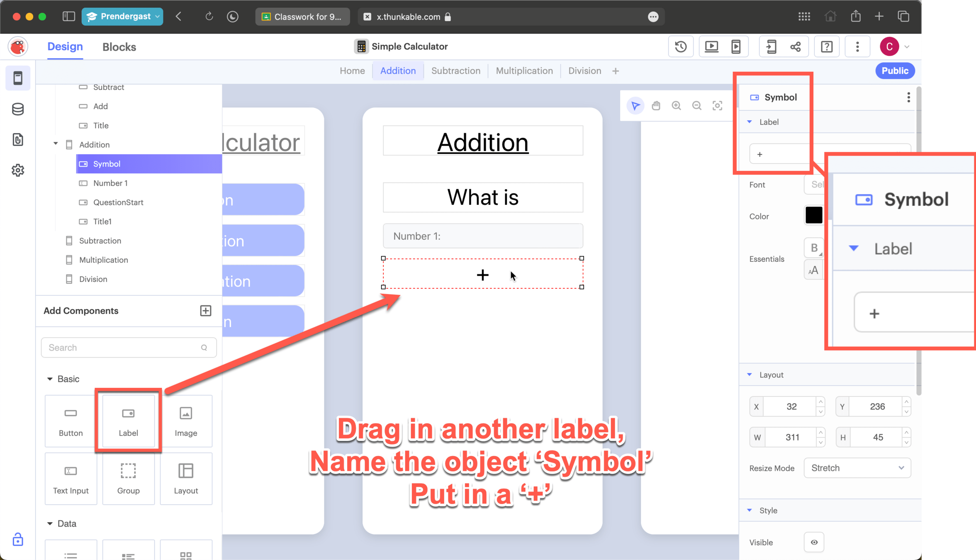This screenshot has height=560, width=976.
Task: Toggle the lock icon in sidebar
Action: 18,540
